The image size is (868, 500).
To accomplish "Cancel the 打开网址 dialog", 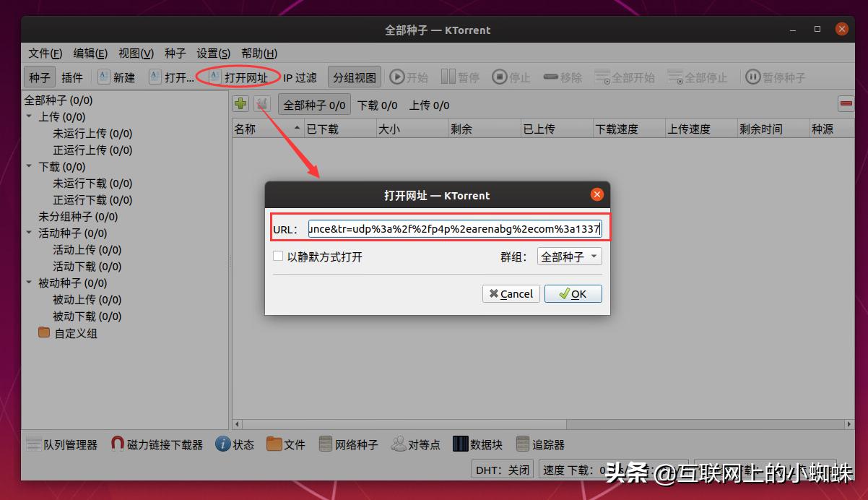I will pos(511,293).
